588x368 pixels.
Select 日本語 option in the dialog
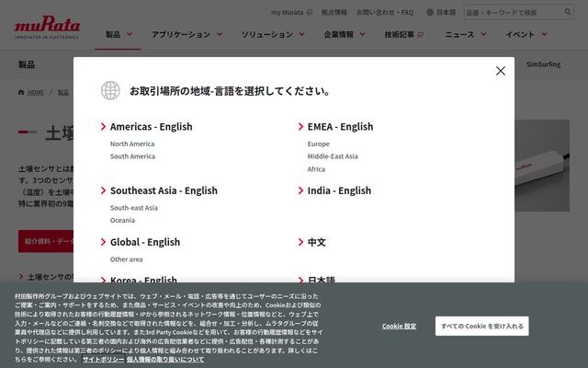pos(321,280)
